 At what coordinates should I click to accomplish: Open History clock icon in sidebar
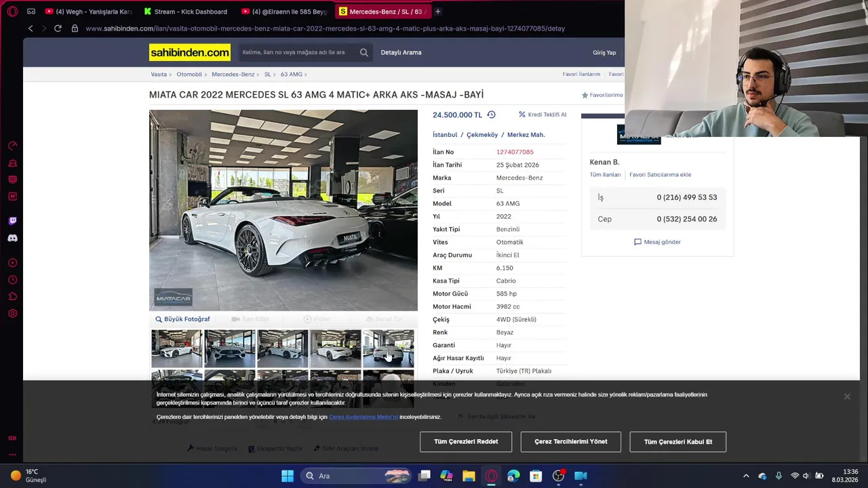point(12,280)
